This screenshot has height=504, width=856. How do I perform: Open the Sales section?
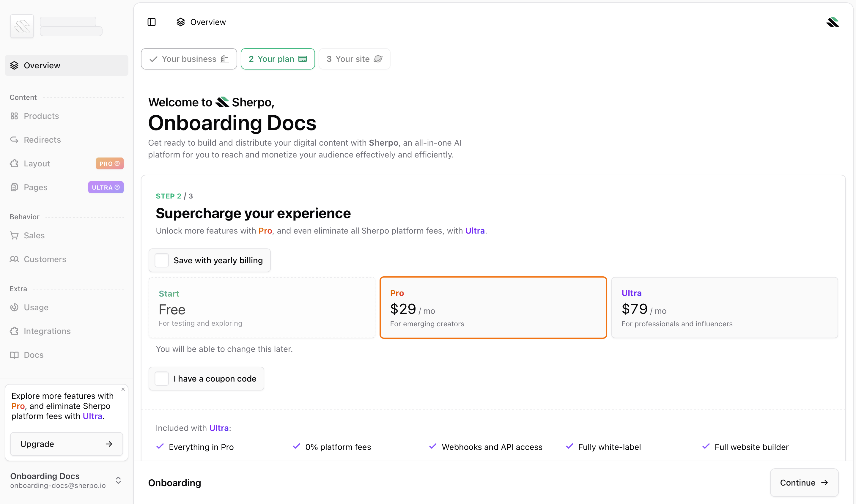point(34,235)
